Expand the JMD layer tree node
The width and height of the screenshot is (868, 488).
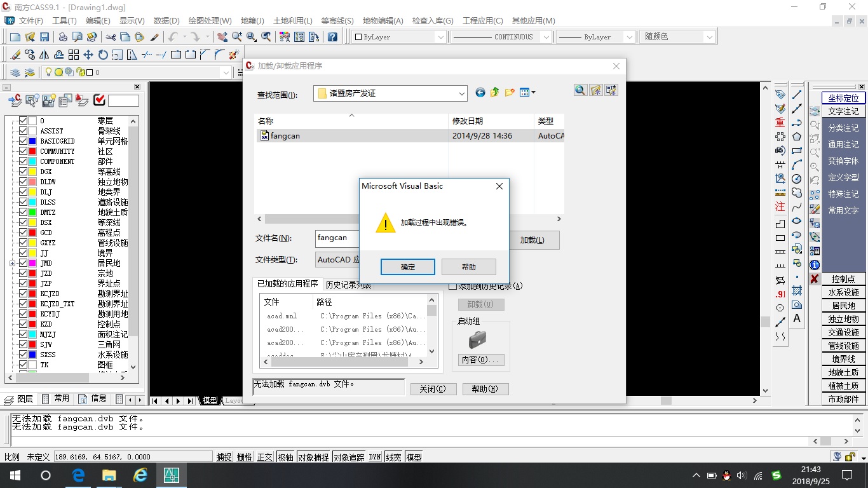[x=12, y=263]
